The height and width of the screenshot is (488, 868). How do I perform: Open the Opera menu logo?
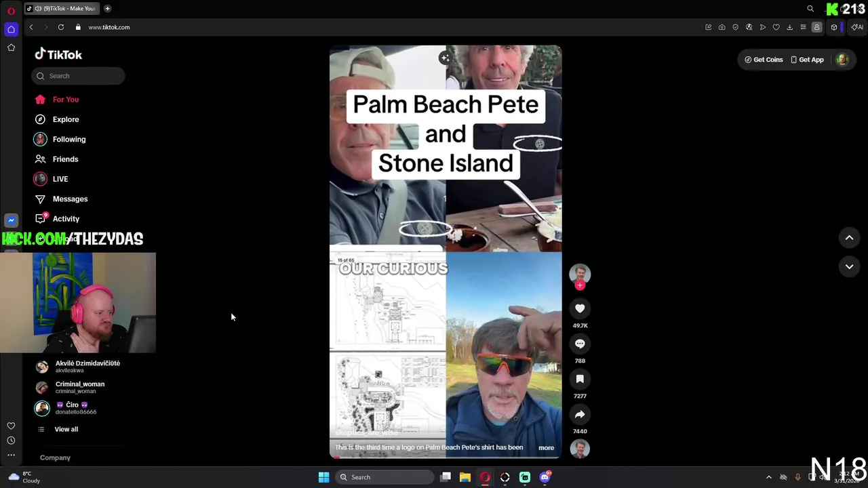click(11, 10)
